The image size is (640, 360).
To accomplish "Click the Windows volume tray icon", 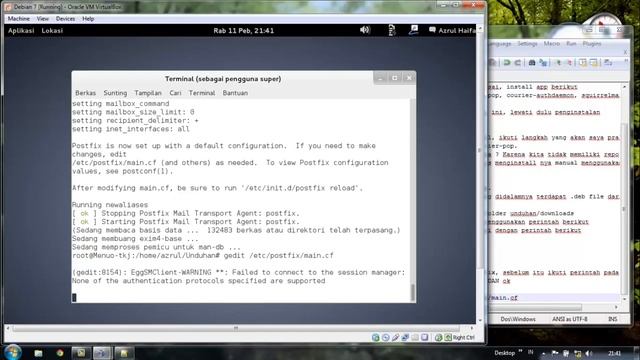I will (x=589, y=353).
